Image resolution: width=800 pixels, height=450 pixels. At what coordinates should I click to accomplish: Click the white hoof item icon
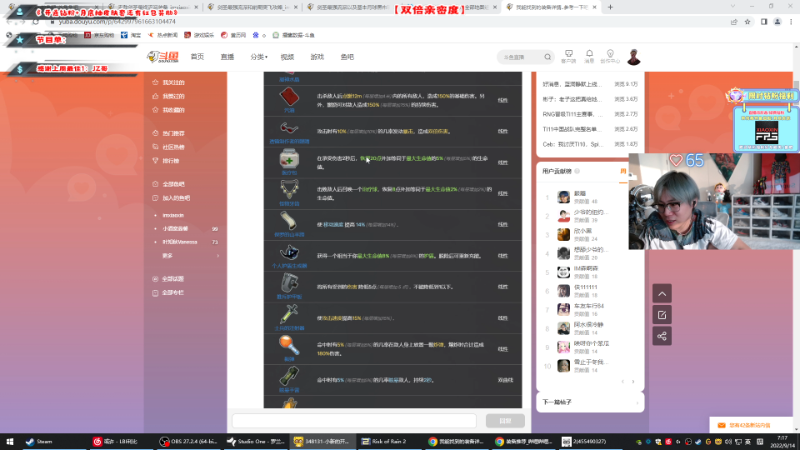(x=289, y=221)
